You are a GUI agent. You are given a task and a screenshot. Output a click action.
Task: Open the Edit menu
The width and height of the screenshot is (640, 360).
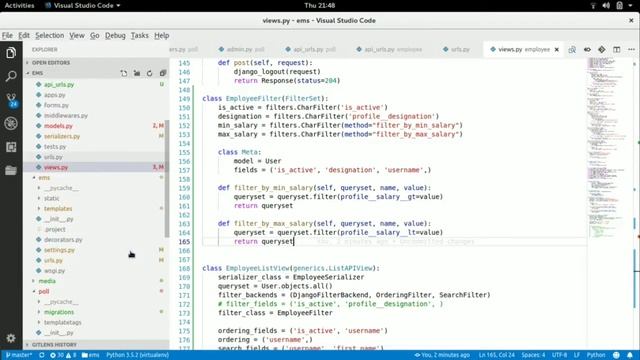coord(24,36)
